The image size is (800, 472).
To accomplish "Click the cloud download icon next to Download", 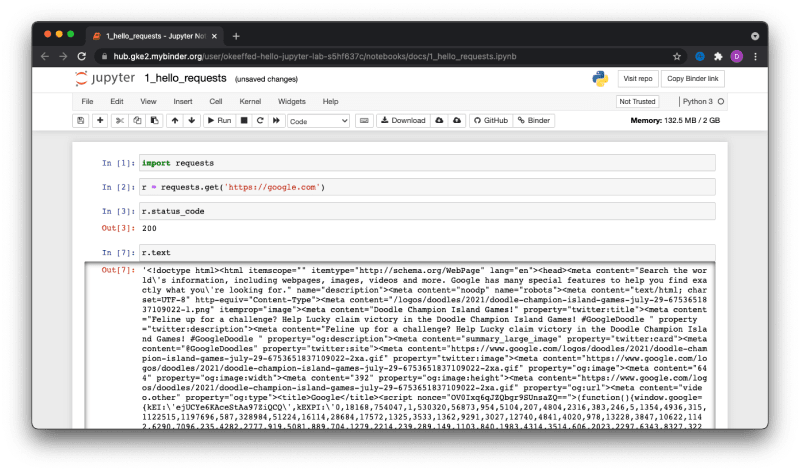I will click(439, 120).
